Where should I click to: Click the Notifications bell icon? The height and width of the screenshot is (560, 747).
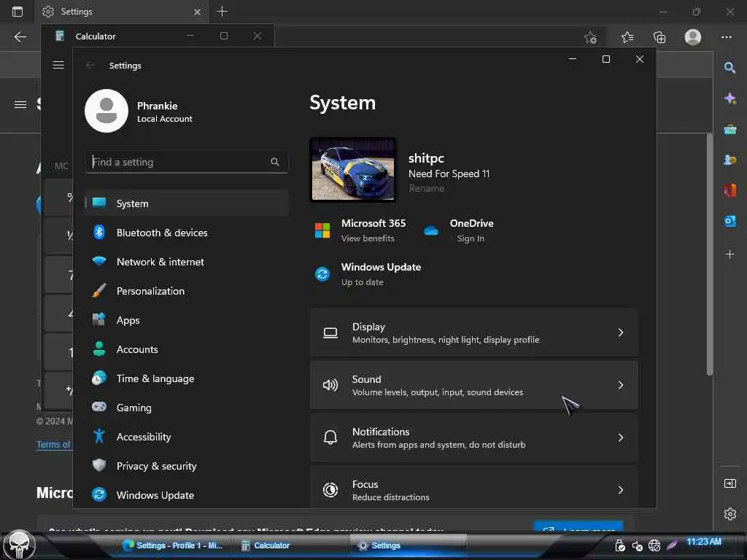[x=330, y=437]
